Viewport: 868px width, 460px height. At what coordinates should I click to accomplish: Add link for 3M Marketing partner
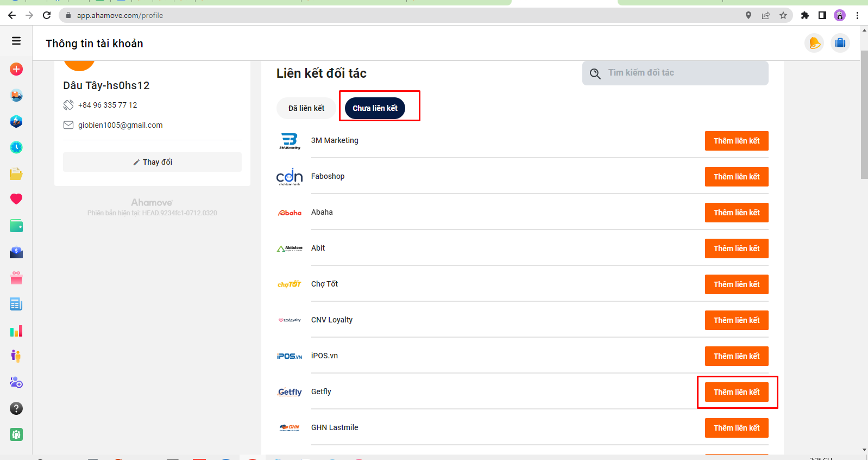(x=736, y=141)
